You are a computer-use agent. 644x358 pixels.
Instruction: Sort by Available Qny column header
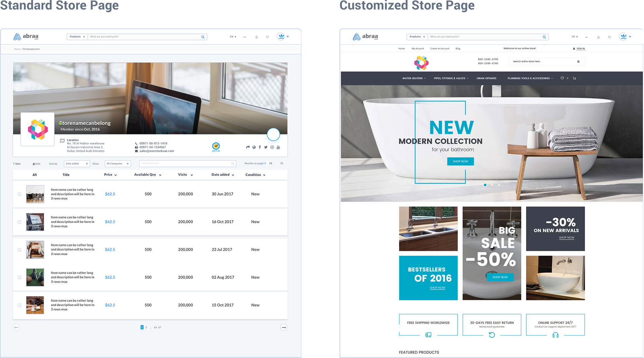(x=148, y=175)
